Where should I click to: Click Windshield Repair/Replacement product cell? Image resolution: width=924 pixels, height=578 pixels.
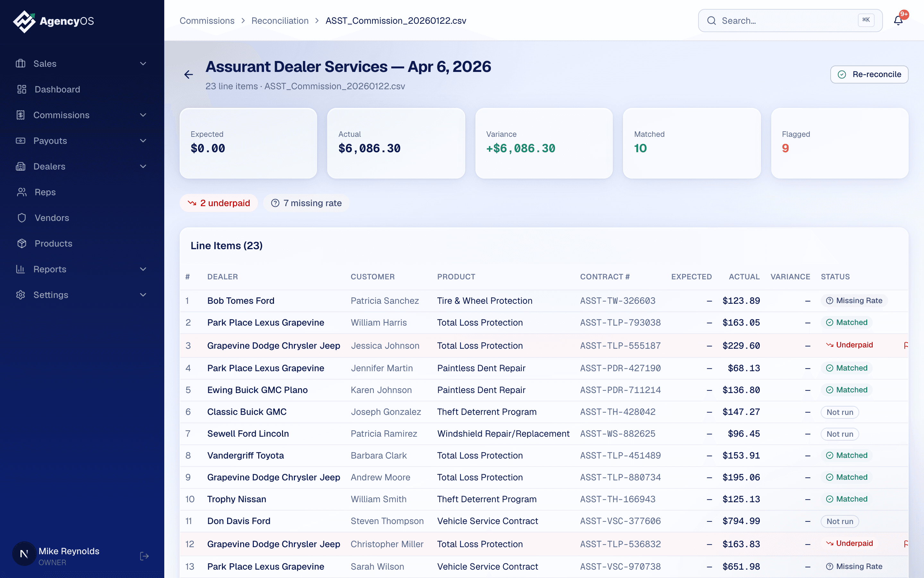coord(503,433)
